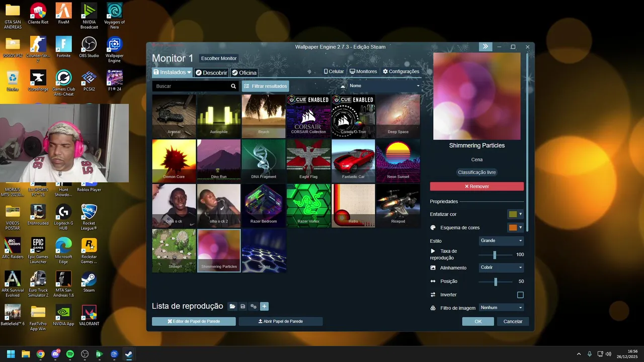Viewport: 644px width, 362px height.
Task: Open Spotify from the taskbar
Action: (70, 354)
